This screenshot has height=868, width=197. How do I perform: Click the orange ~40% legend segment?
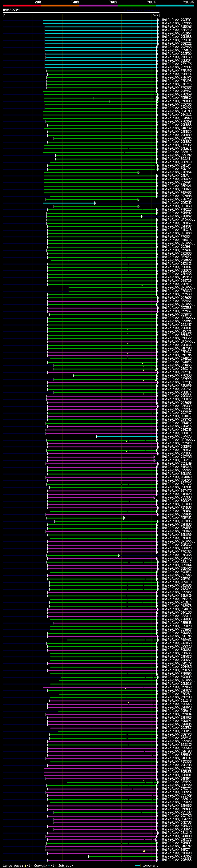(60, 6)
